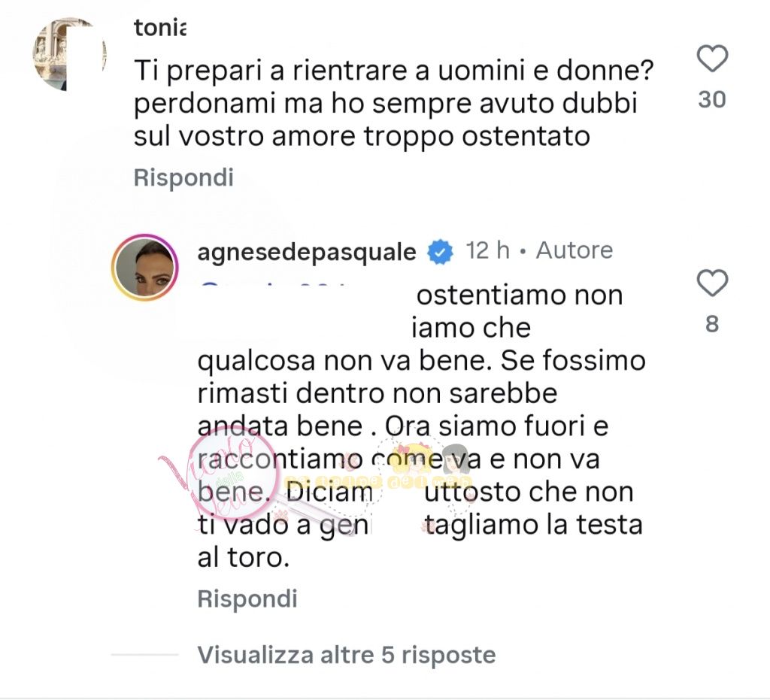The width and height of the screenshot is (770, 700).
Task: View the 30 likes on tonia's comment
Action: point(712,99)
